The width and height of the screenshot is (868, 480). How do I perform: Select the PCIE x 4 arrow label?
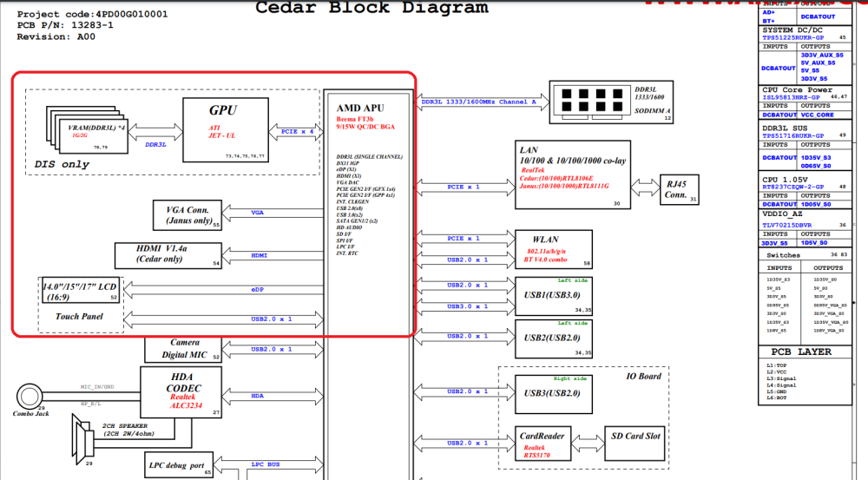(297, 131)
